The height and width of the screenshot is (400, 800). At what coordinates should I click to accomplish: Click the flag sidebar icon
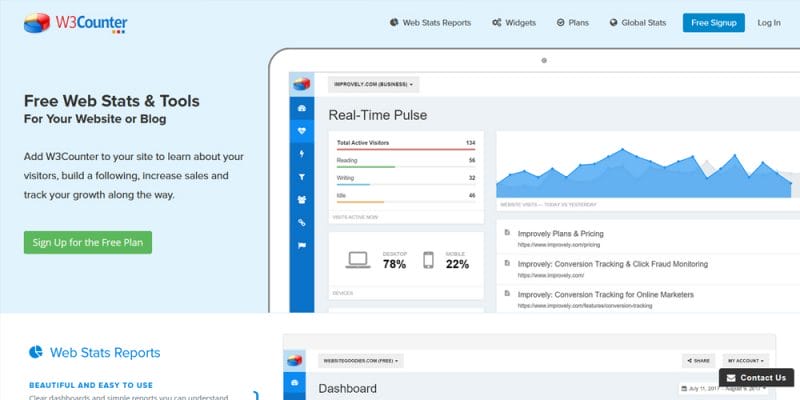pos(302,245)
